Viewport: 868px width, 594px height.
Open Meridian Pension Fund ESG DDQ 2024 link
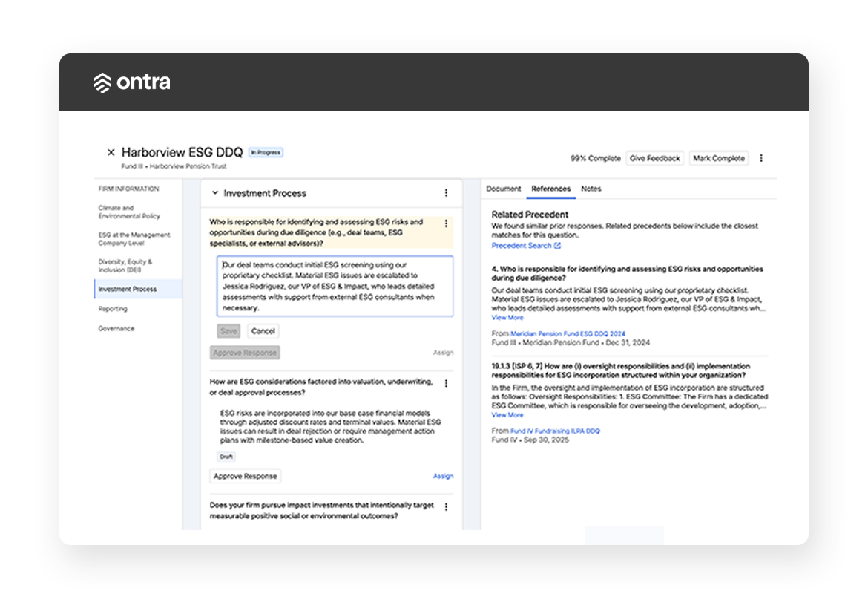point(568,334)
